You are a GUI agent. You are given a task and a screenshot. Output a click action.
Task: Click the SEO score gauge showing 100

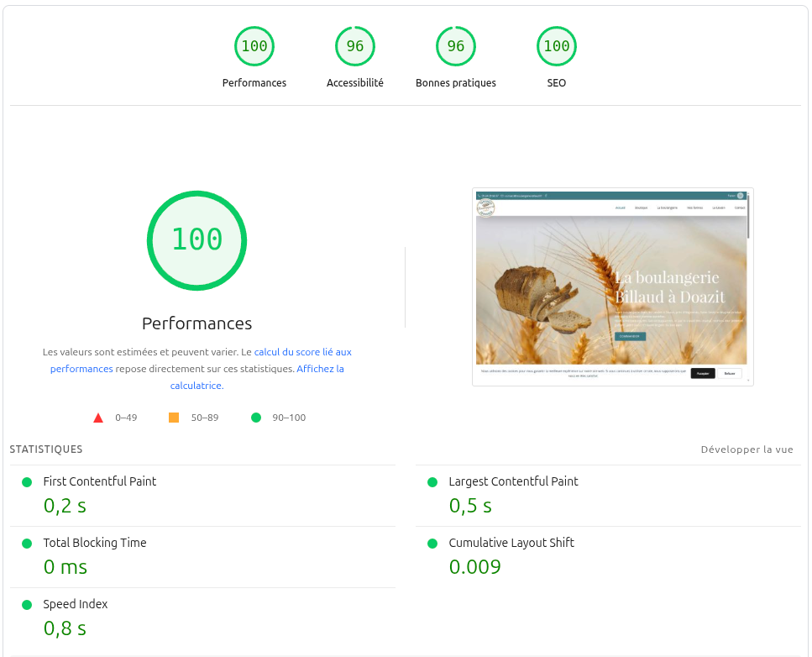[556, 46]
